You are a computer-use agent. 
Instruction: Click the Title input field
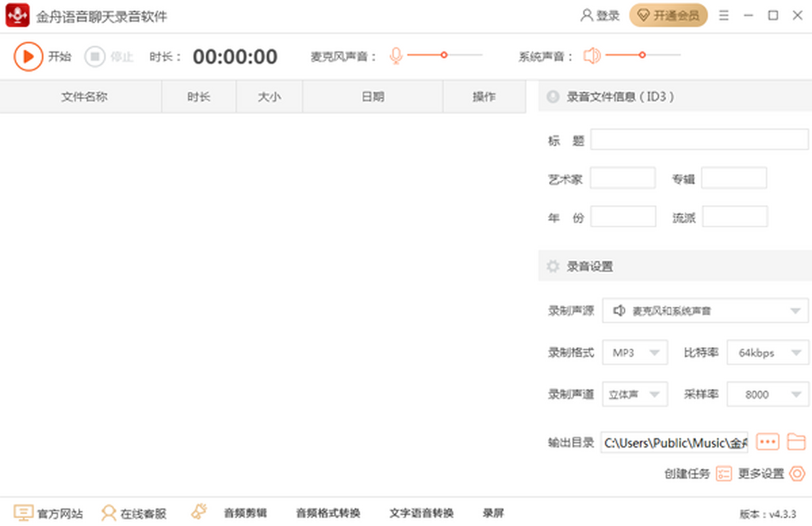tap(699, 140)
